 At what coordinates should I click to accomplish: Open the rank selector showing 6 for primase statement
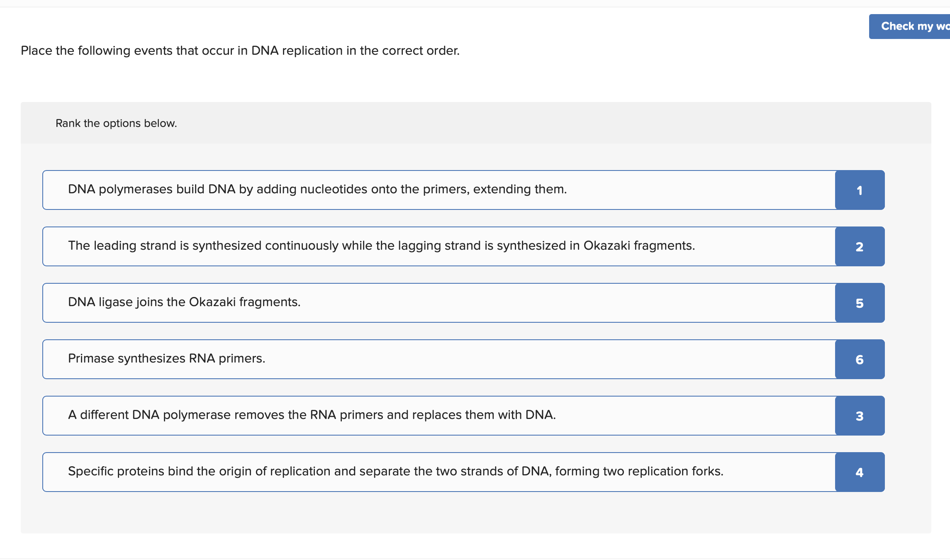click(x=859, y=359)
